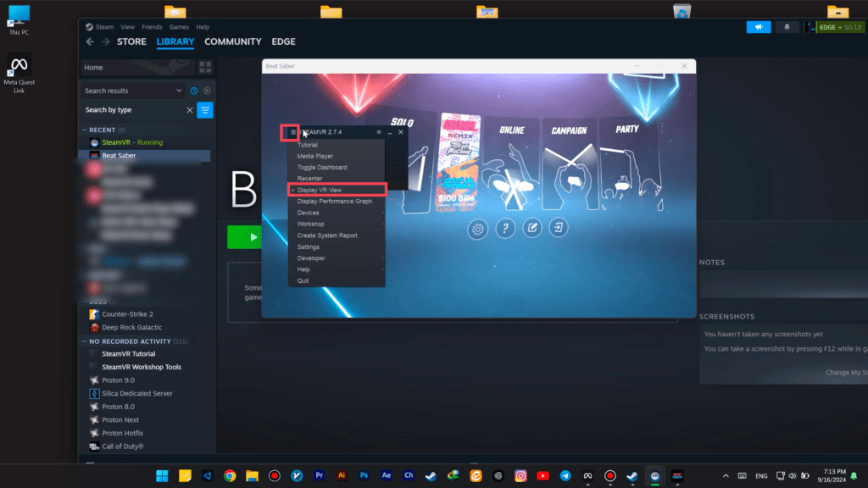Open Beat Saber settings gear icon
The width and height of the screenshot is (868, 488).
(x=479, y=229)
